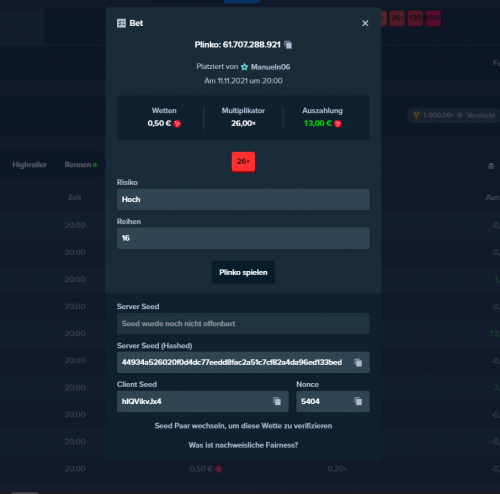Copy the client seed value
This screenshot has width=500, height=494.
[x=277, y=401]
